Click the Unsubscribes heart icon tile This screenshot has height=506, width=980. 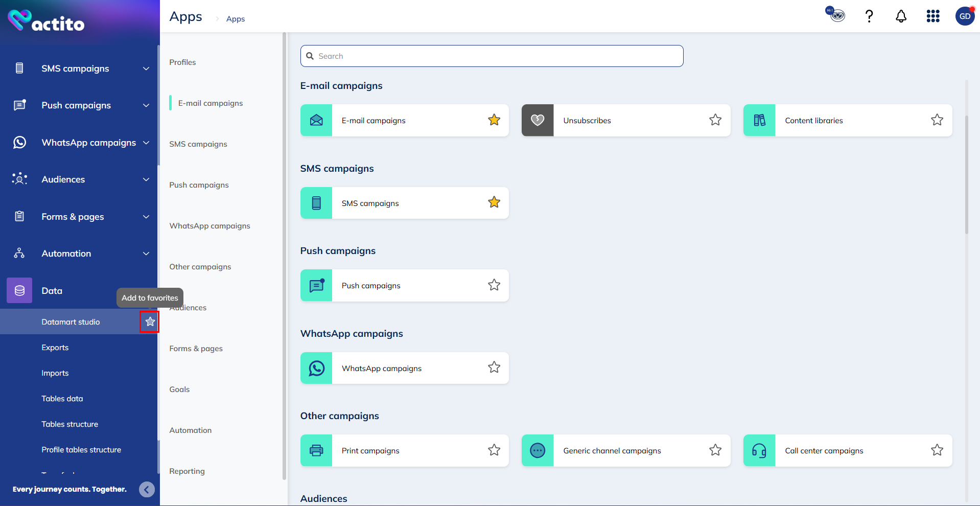537,120
